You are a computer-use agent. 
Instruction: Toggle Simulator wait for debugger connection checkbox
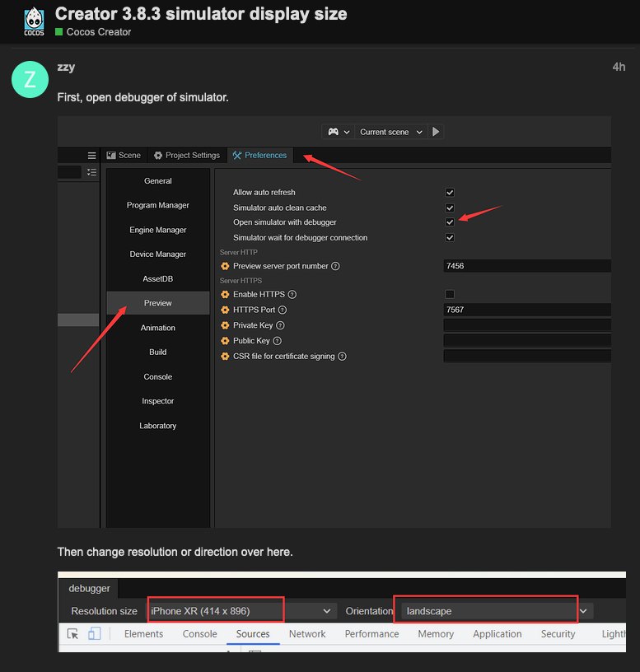coord(450,237)
